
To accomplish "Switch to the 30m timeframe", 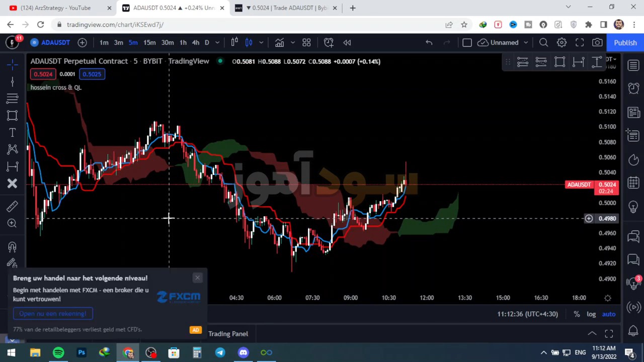I will point(168,43).
